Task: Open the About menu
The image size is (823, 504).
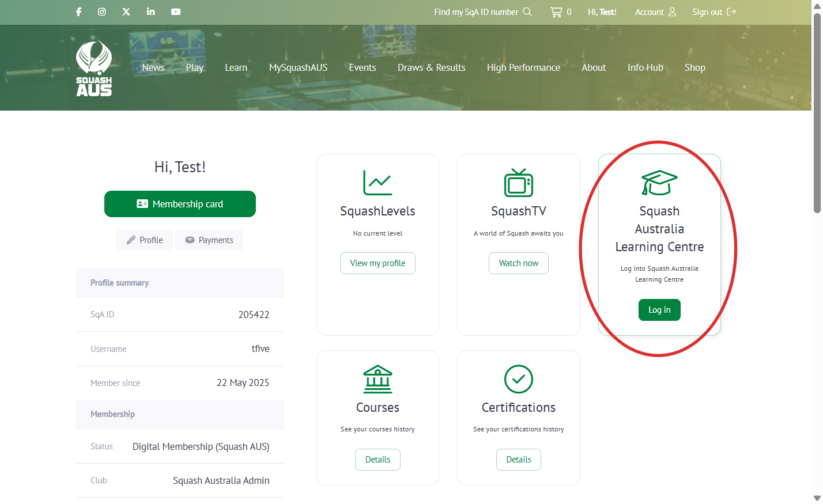Action: [x=594, y=67]
